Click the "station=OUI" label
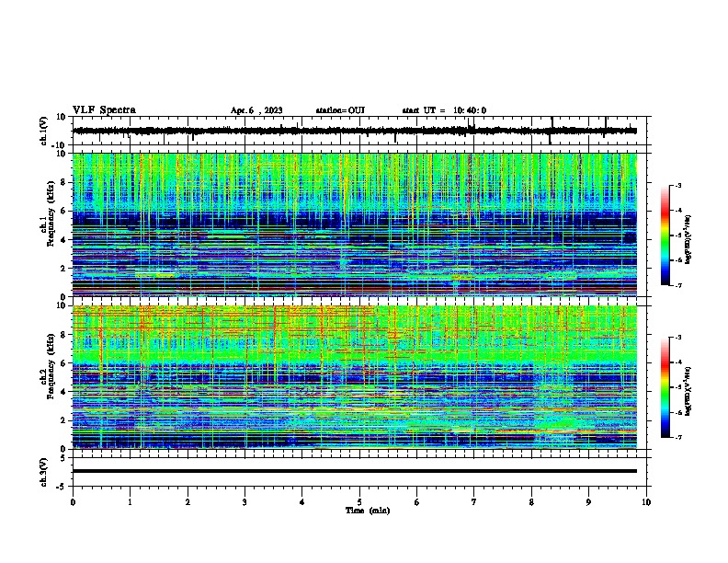The height and width of the screenshot is (563, 728). (x=340, y=110)
